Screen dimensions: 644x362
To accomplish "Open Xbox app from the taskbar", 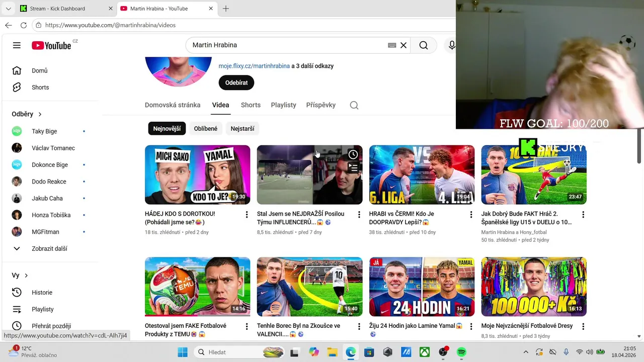I will click(425, 352).
